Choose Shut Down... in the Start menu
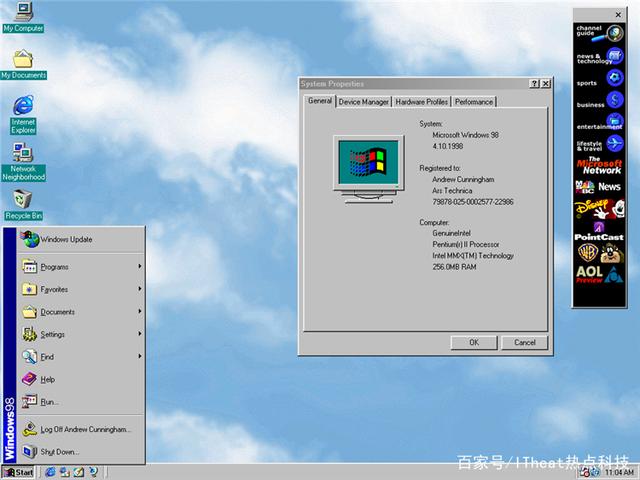This screenshot has height=480, width=640. (81, 451)
